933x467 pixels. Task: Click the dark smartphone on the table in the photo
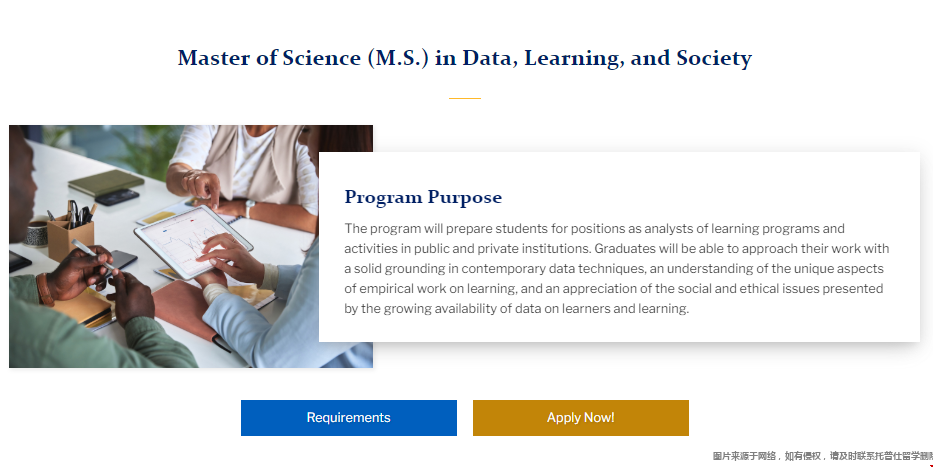(117, 197)
